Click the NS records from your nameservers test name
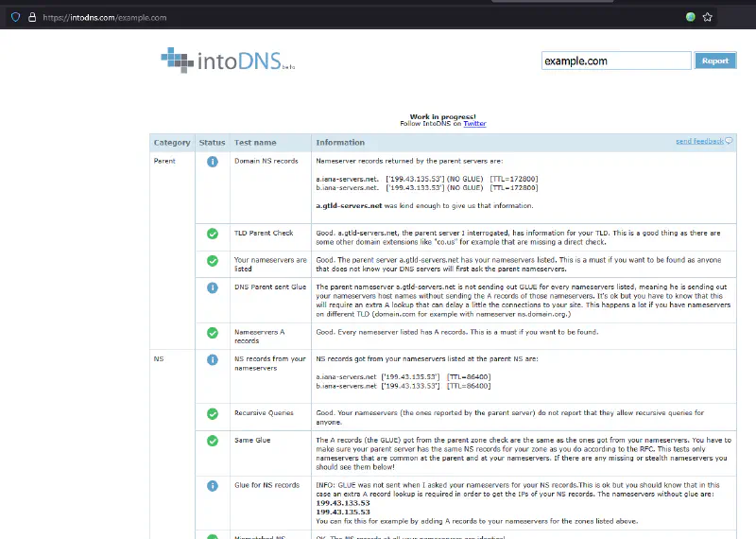 270,363
